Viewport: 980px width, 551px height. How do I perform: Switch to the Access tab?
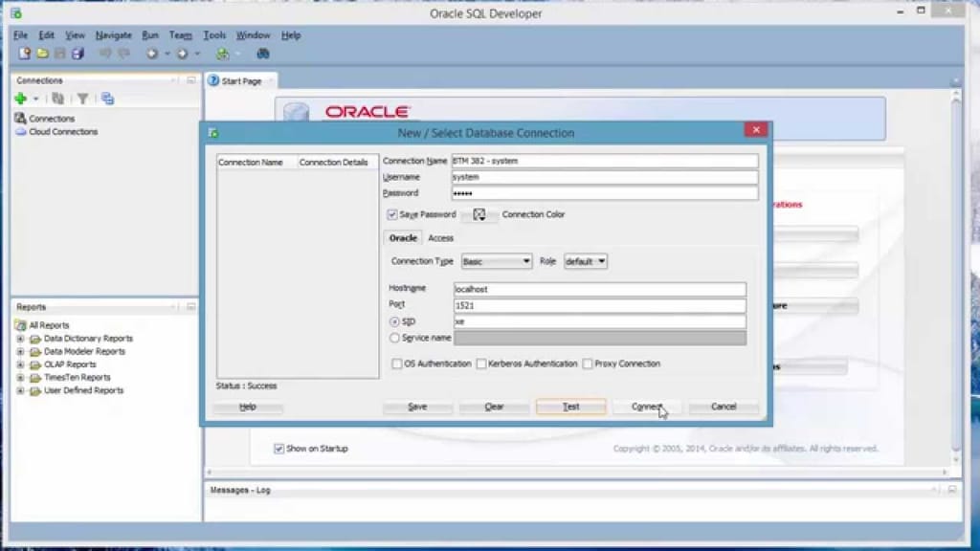point(440,237)
